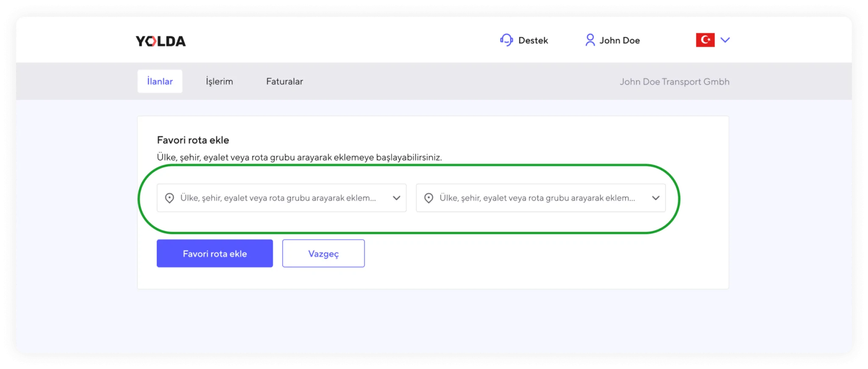Screen dimensions: 868x369
Task: Expand the left route dropdown arrow
Action: 396,198
